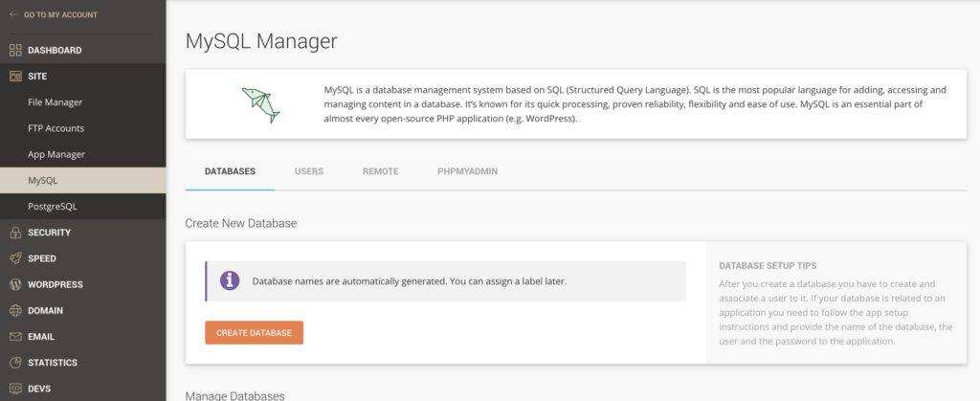980x401 pixels.
Task: Click the Dashboard grid icon
Action: click(x=14, y=50)
